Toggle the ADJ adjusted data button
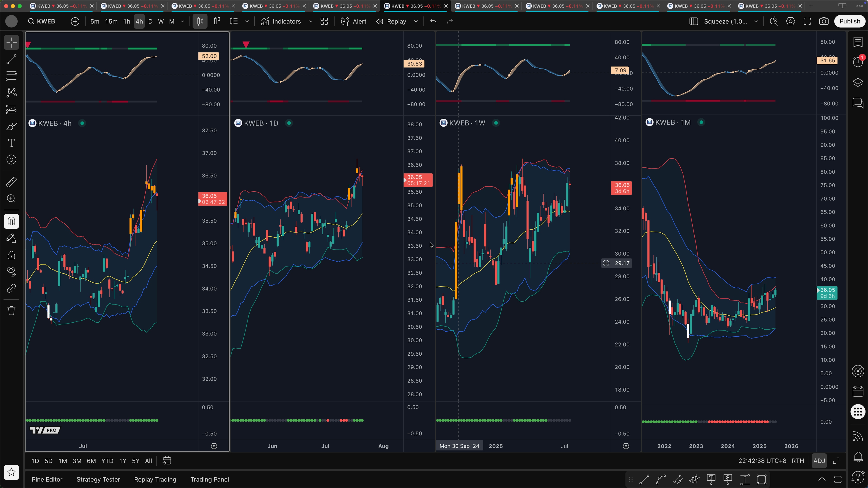The height and width of the screenshot is (488, 868). coord(819,461)
